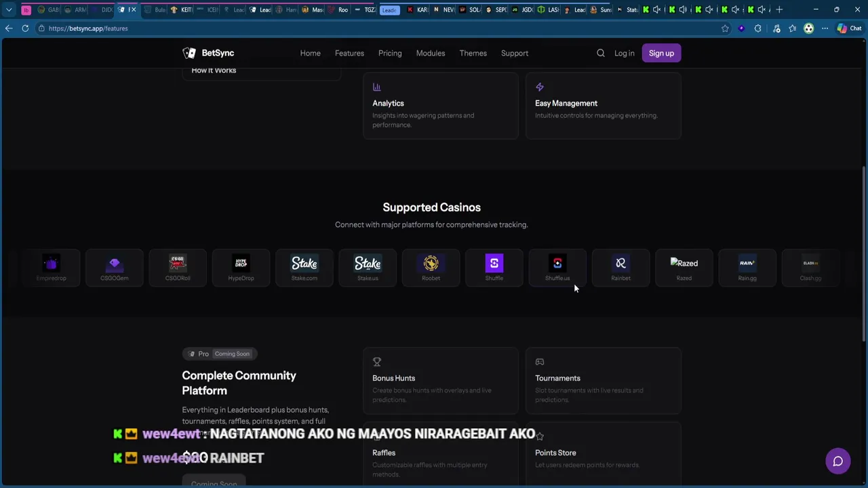This screenshot has width=868, height=488.
Task: Click the How it Works link
Action: pyautogui.click(x=214, y=70)
